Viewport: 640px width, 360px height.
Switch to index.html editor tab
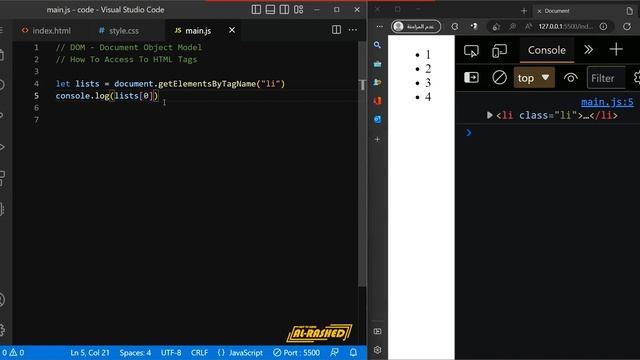(x=46, y=31)
